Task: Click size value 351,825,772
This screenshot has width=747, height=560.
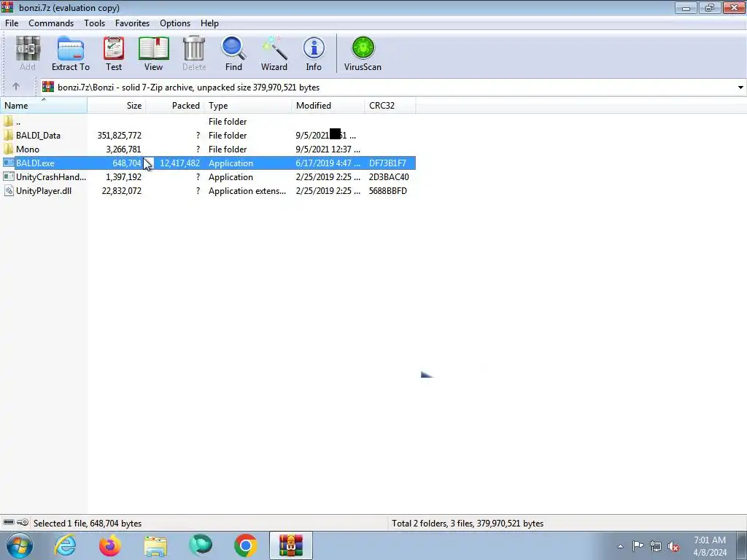Action: point(119,135)
